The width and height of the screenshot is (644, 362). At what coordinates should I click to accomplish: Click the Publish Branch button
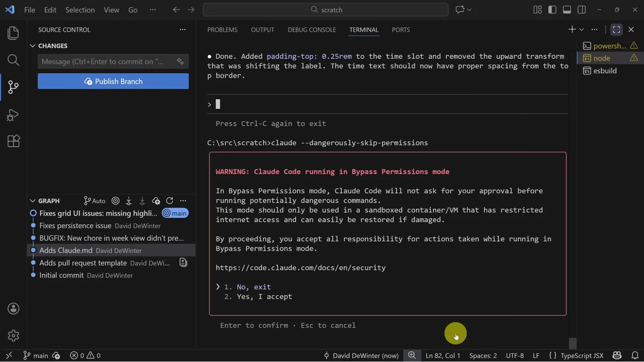point(113,81)
